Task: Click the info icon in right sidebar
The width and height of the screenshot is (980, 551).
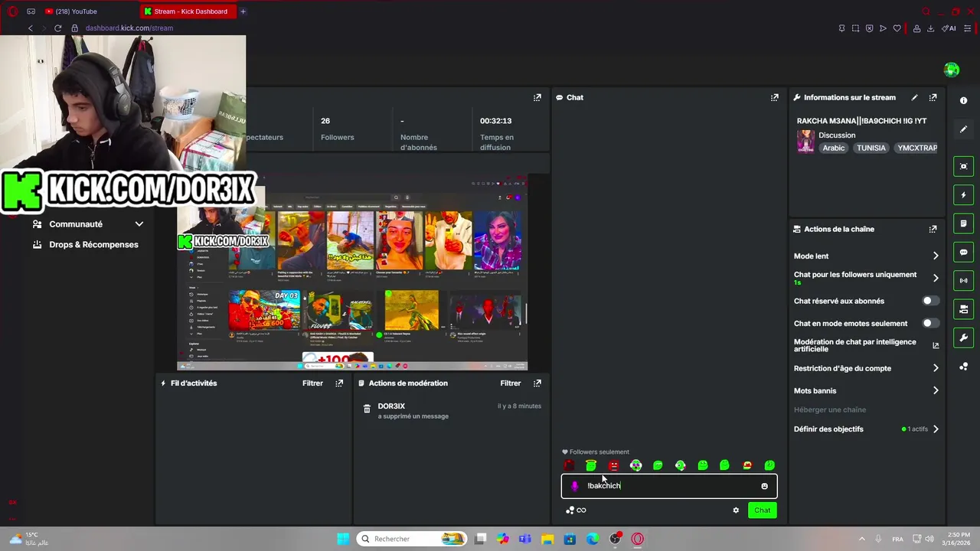Action: coord(964,101)
